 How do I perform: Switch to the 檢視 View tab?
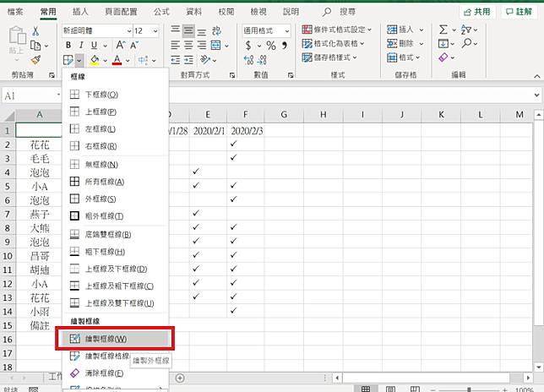pyautogui.click(x=258, y=12)
